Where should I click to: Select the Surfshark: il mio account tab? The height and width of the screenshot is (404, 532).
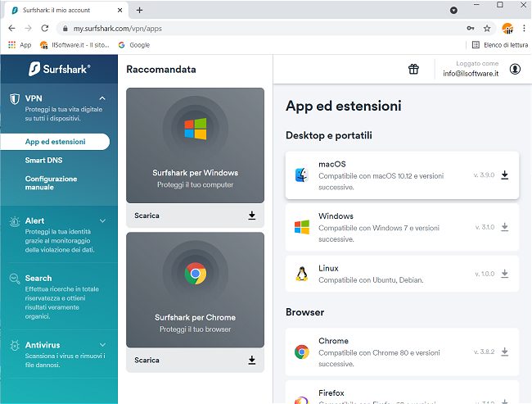[x=67, y=10]
